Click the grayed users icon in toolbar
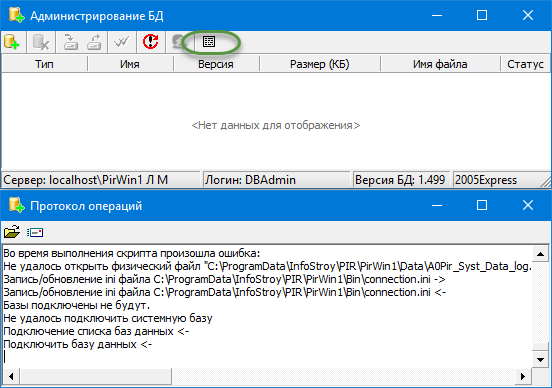 [179, 42]
